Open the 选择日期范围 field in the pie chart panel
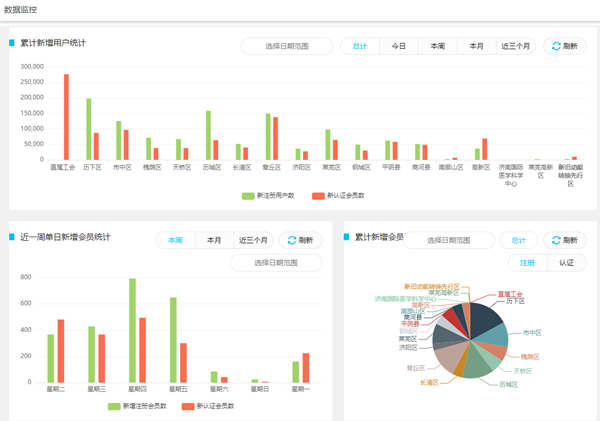Viewport: 600px width, 421px height. (448, 240)
